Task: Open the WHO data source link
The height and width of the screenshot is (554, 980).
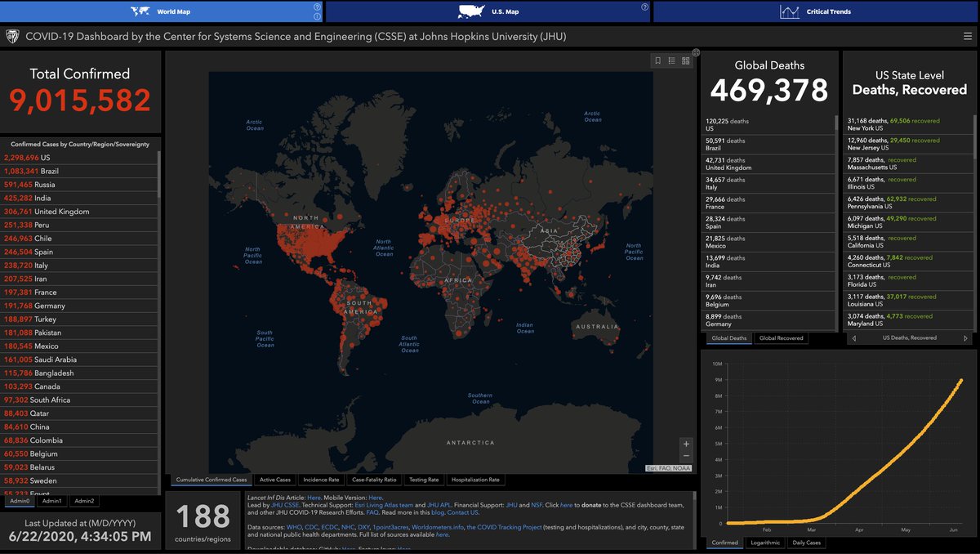Action: pos(294,527)
